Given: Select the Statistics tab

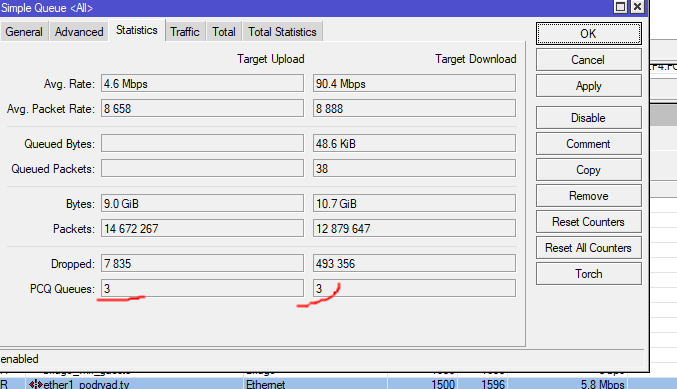Looking at the screenshot, I should [x=136, y=30].
